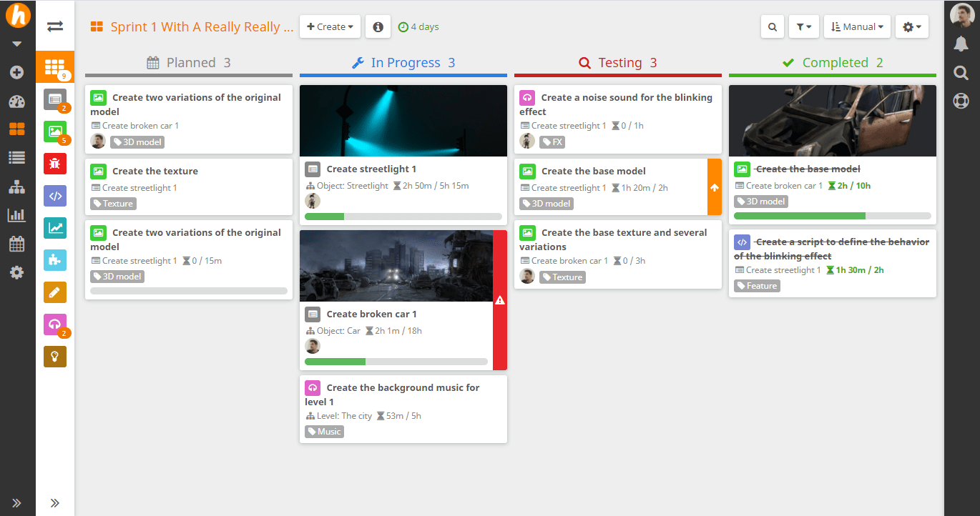
Task: Click the sprint information icon button
Action: 378,27
